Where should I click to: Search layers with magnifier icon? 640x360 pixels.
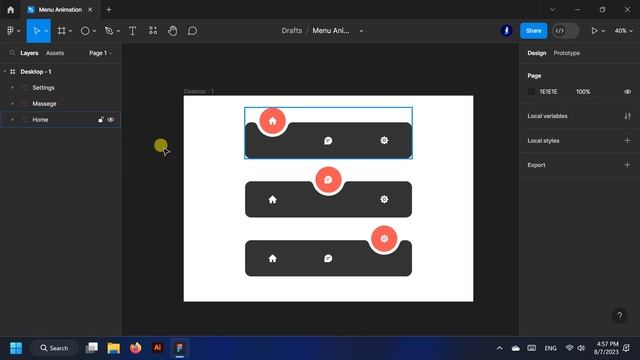point(12,53)
